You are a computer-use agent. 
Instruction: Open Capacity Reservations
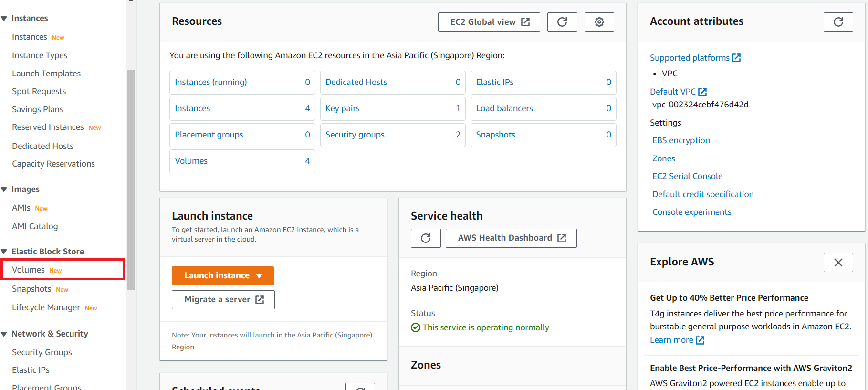pos(53,164)
